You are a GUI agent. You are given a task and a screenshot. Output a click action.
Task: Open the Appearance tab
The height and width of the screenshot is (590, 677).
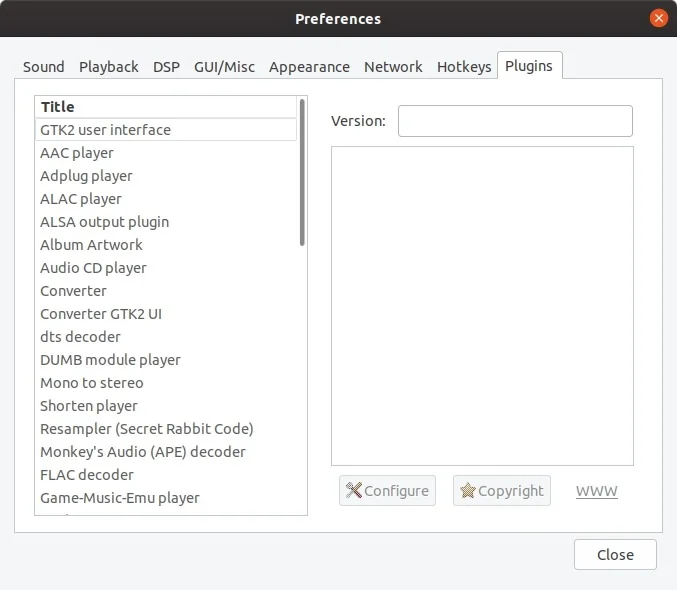point(309,67)
